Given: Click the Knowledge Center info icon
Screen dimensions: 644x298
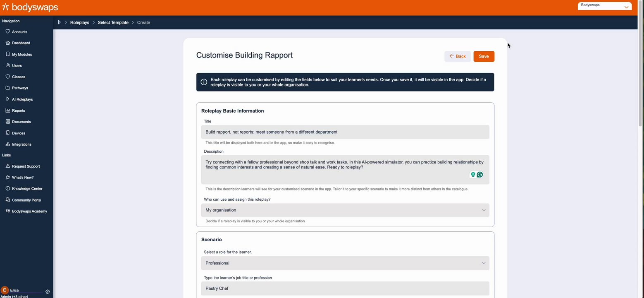Looking at the screenshot, I should (x=8, y=188).
